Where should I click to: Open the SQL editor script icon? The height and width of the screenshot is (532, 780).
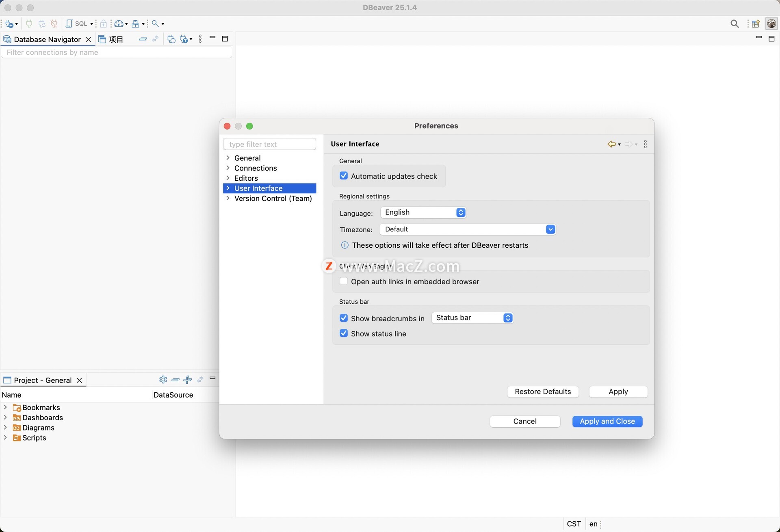pos(69,24)
